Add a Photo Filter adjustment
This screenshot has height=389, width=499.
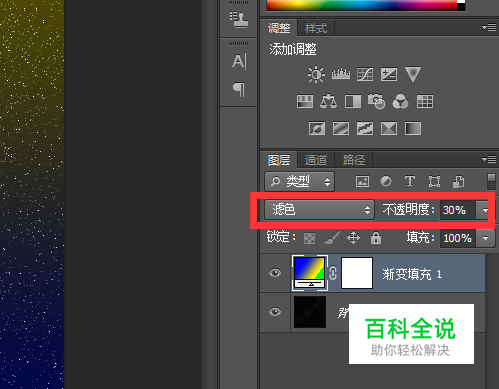tap(376, 101)
